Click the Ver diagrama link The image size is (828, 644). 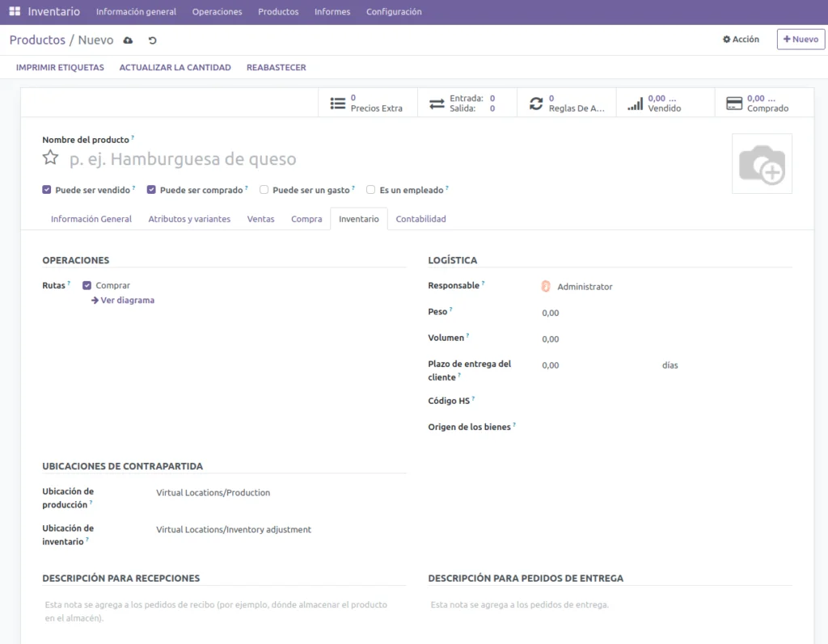123,300
